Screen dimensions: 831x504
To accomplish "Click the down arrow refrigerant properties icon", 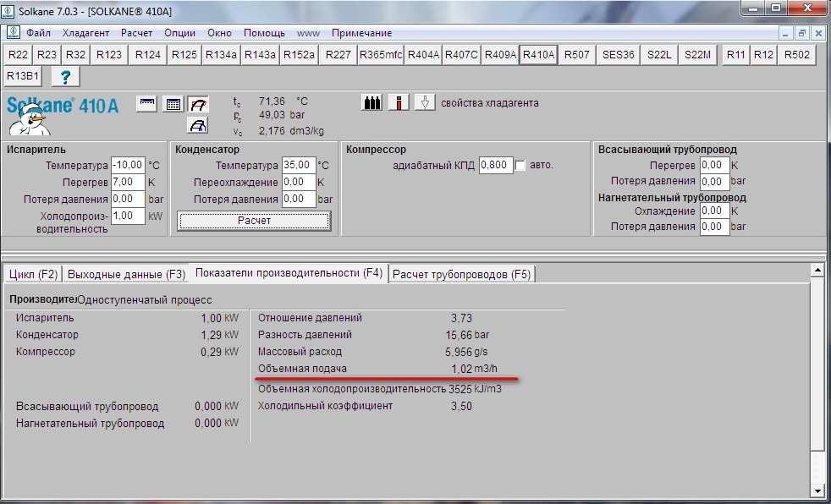I will 425,102.
